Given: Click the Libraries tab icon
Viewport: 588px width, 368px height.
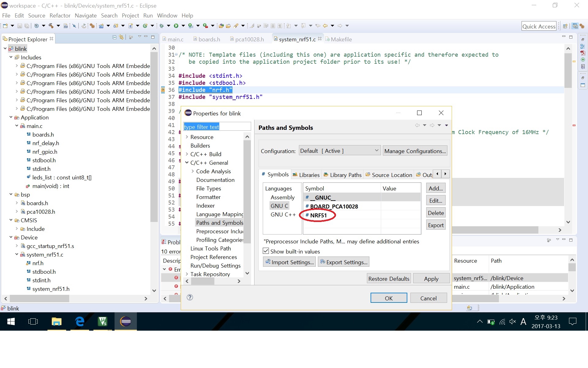Looking at the screenshot, I should [x=296, y=174].
